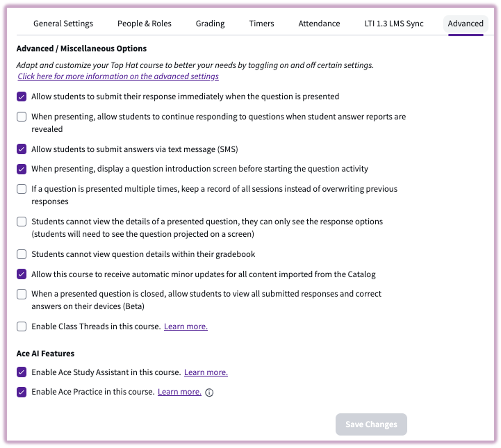Disable automatic minor Catalog updates
Viewport: 501px width, 448px height.
(x=21, y=274)
